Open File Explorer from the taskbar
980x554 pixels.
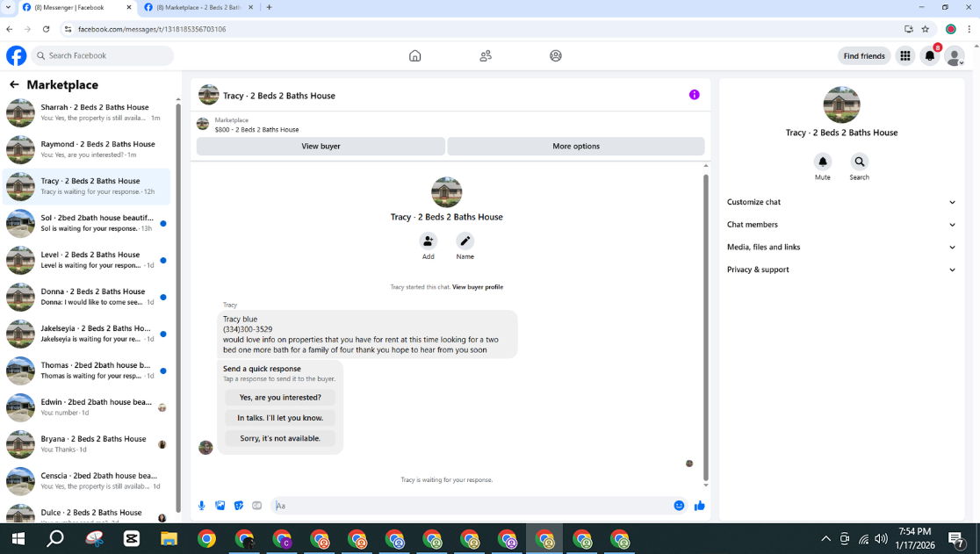(169, 538)
